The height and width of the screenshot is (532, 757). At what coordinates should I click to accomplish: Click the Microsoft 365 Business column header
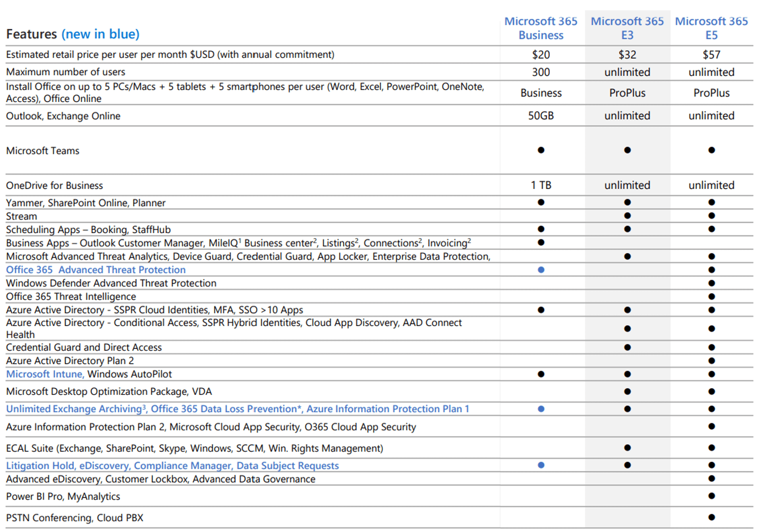click(x=541, y=28)
